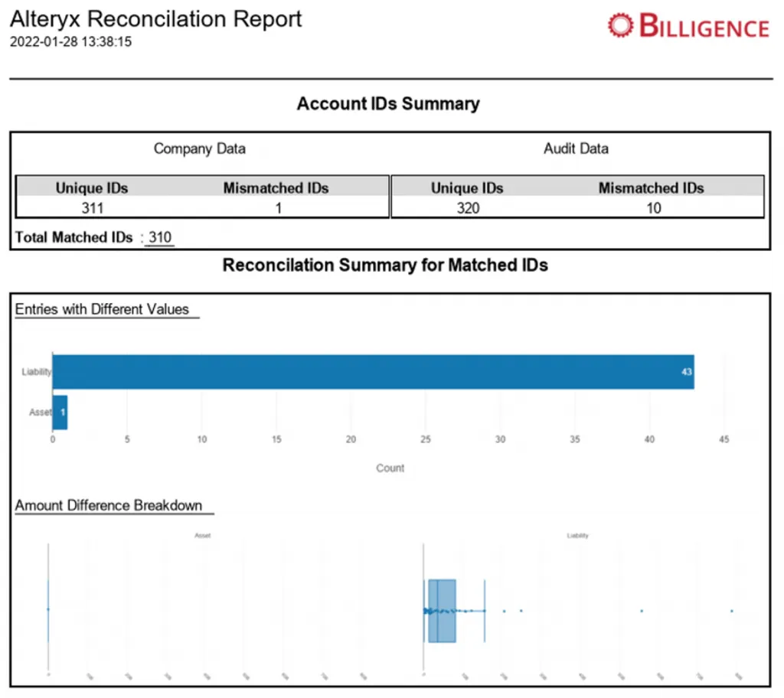Click the rightmost outlier point in Liability plot

pos(731,611)
